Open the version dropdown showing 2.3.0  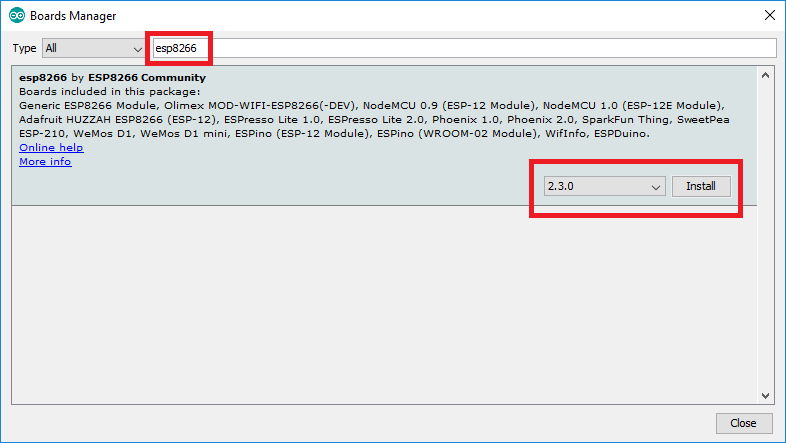pyautogui.click(x=605, y=186)
